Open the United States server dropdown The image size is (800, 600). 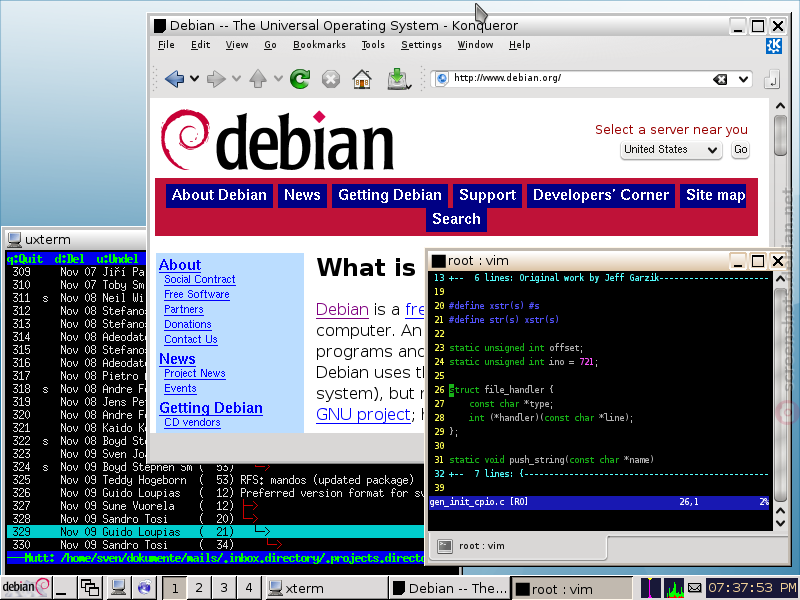[x=671, y=150]
